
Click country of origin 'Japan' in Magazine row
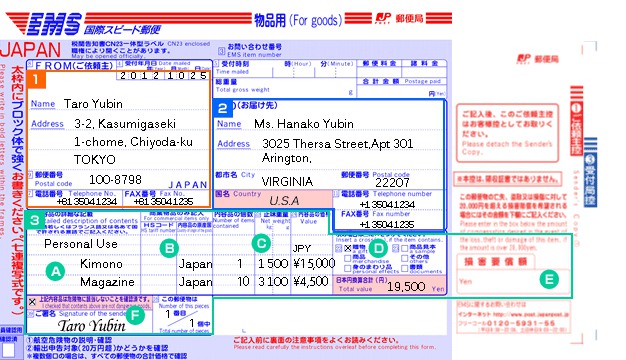(195, 282)
